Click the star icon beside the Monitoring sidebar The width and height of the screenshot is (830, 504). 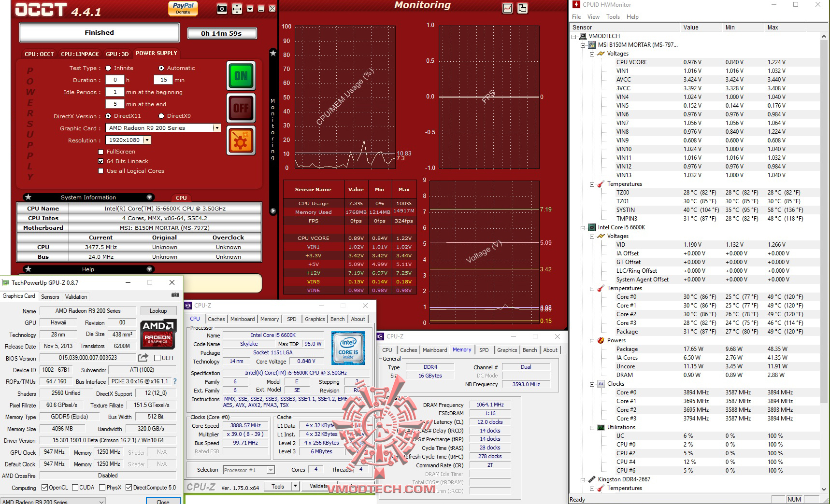point(273,53)
